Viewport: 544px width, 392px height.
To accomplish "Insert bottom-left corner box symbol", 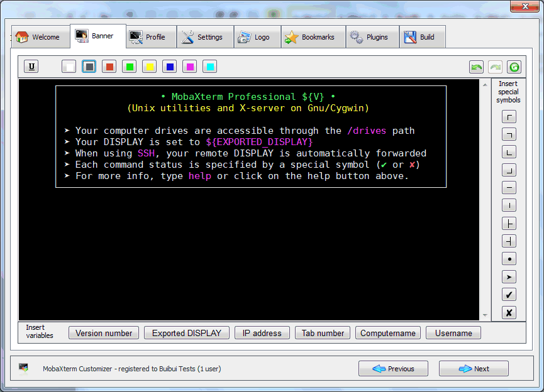I will click(509, 152).
